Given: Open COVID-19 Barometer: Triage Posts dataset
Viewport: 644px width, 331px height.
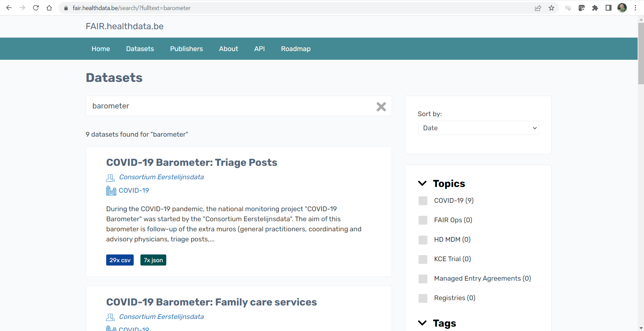Looking at the screenshot, I should pos(191,162).
